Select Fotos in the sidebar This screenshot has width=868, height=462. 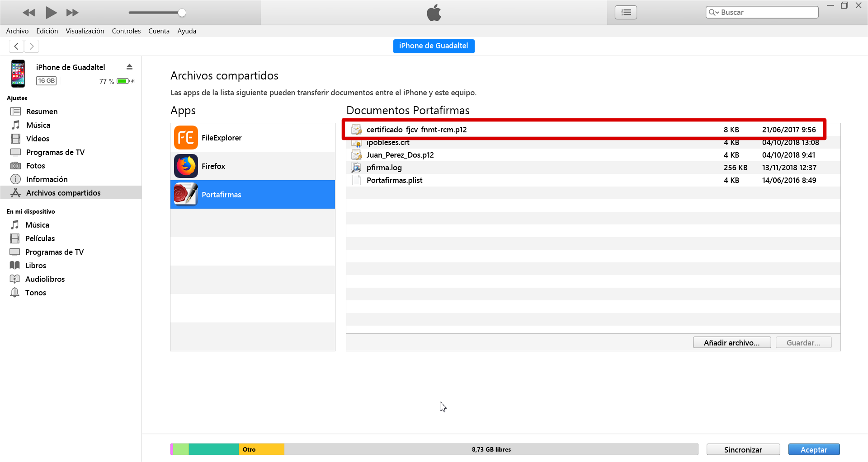point(71,166)
